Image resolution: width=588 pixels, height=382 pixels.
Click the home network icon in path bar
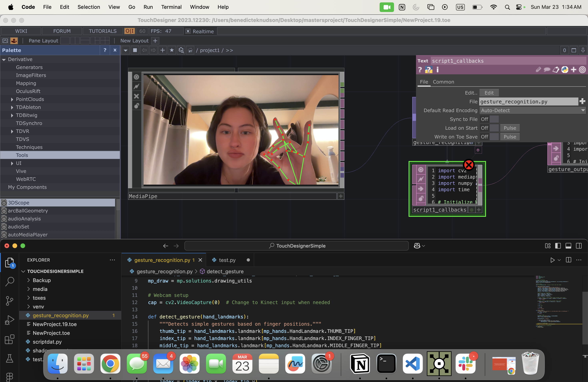[x=190, y=50]
